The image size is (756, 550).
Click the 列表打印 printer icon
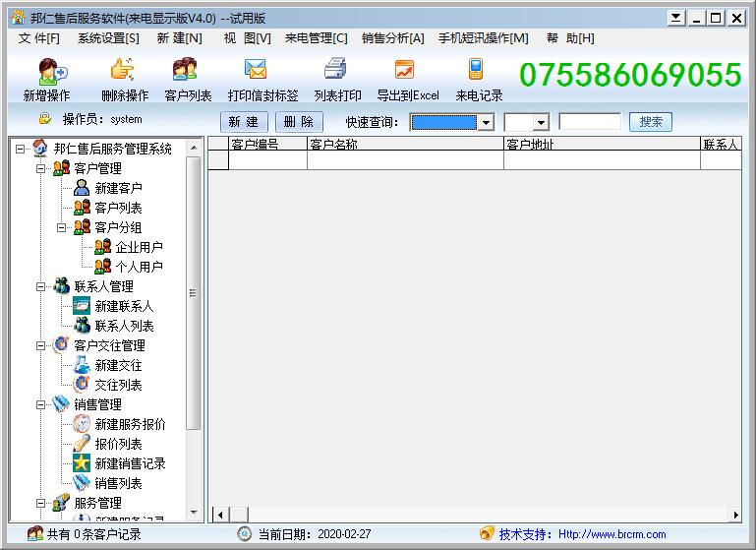pyautogui.click(x=335, y=68)
